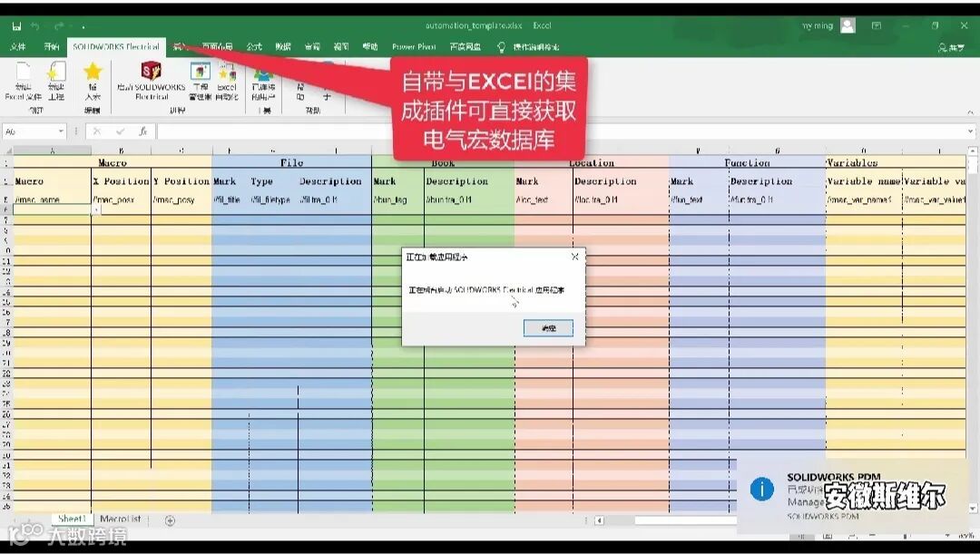
Task: Click vertical scrollbar up arrow
Action: (973, 151)
